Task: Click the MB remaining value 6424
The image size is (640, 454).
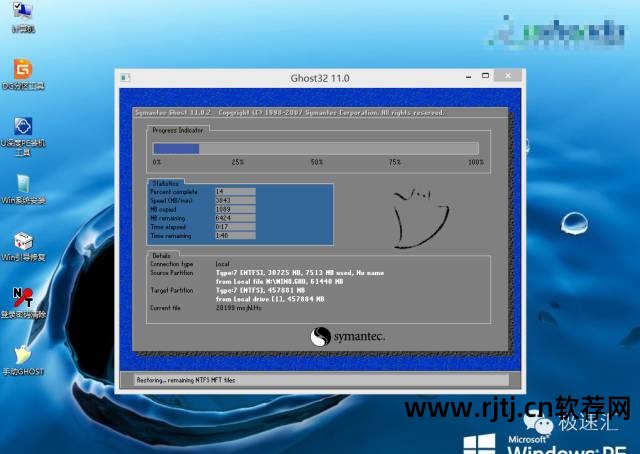Action: click(x=235, y=218)
